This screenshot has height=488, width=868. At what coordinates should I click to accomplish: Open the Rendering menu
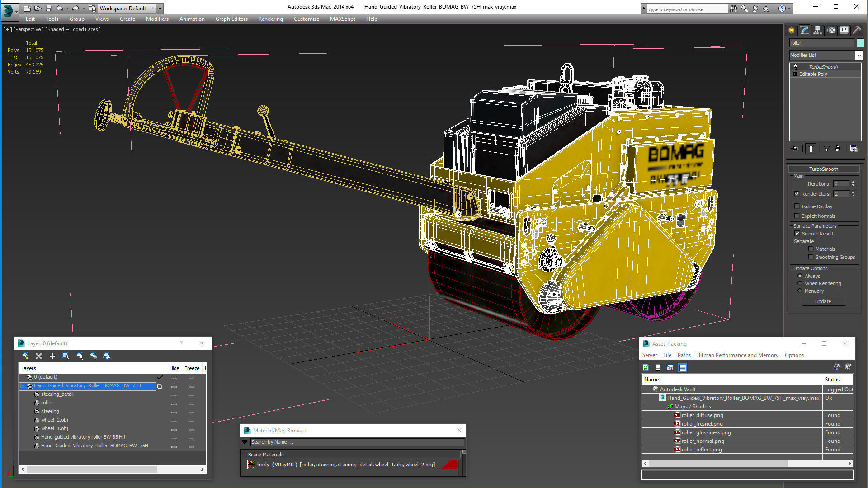pos(270,19)
